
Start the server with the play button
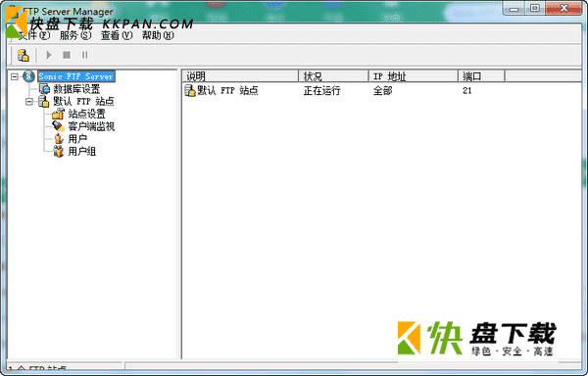[x=48, y=55]
